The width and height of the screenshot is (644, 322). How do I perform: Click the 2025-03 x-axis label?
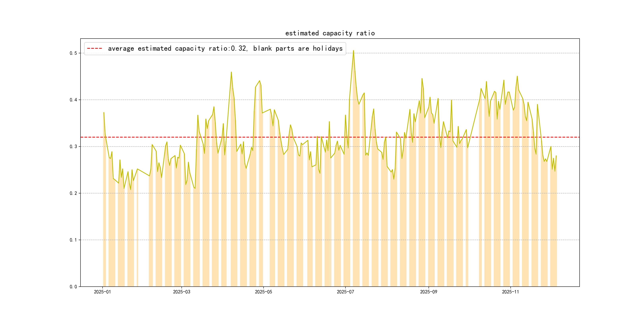click(181, 292)
